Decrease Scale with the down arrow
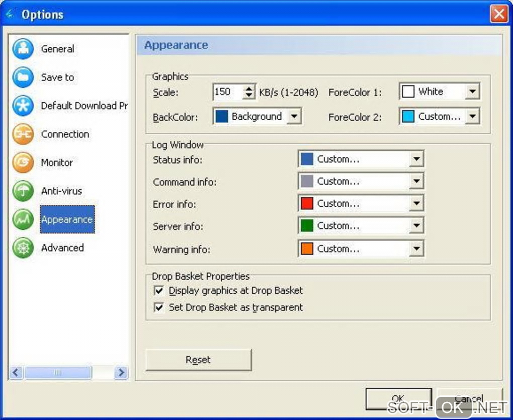Screen dimensions: 513x420 248,96
